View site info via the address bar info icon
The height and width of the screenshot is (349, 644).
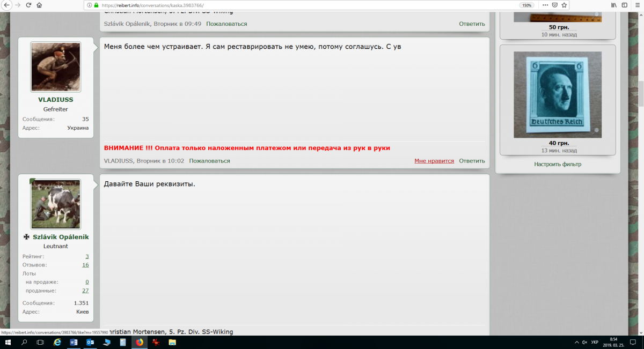pyautogui.click(x=89, y=5)
